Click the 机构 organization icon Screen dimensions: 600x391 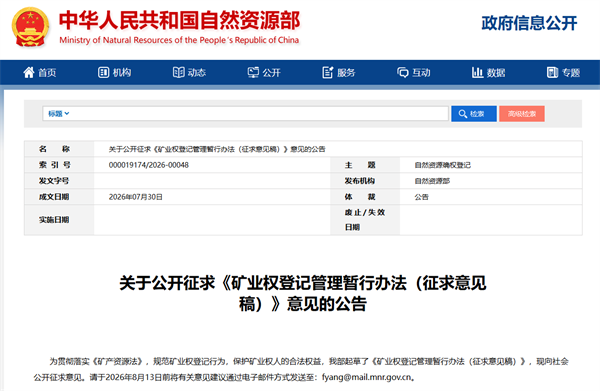pyautogui.click(x=103, y=72)
